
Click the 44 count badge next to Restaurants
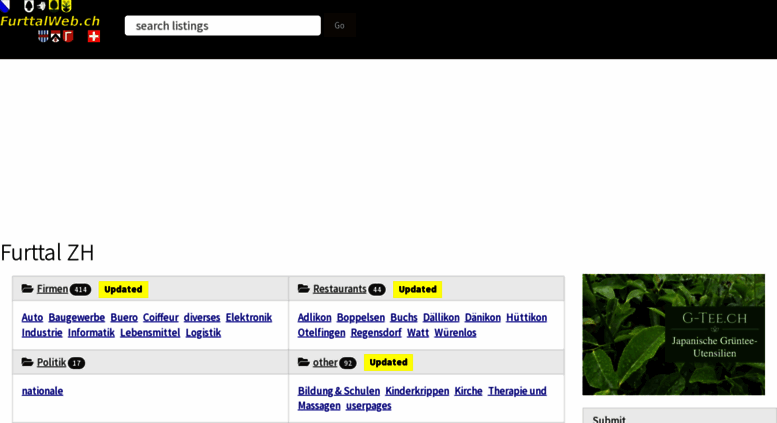377,290
